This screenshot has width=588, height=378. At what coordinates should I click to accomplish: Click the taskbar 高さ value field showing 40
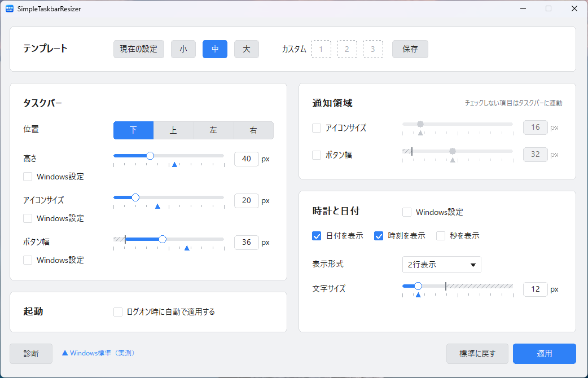[x=247, y=159]
